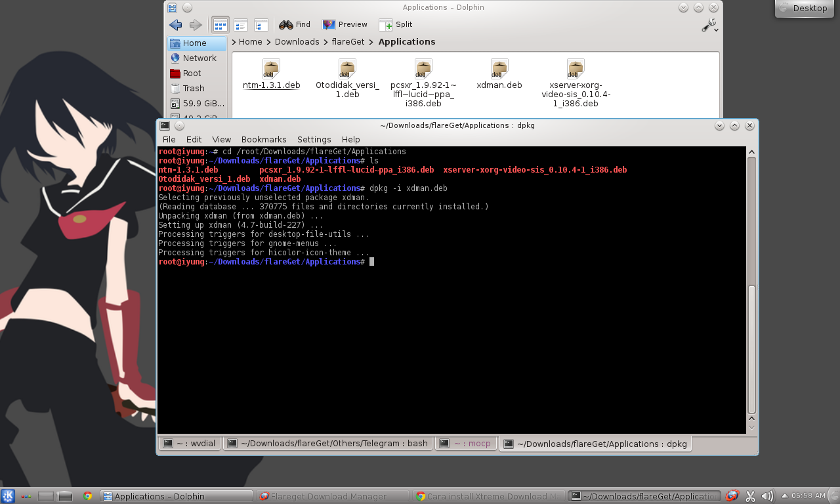This screenshot has height=504, width=840.
Task: Expand arrow between Downloads and flareGet
Action: (325, 42)
